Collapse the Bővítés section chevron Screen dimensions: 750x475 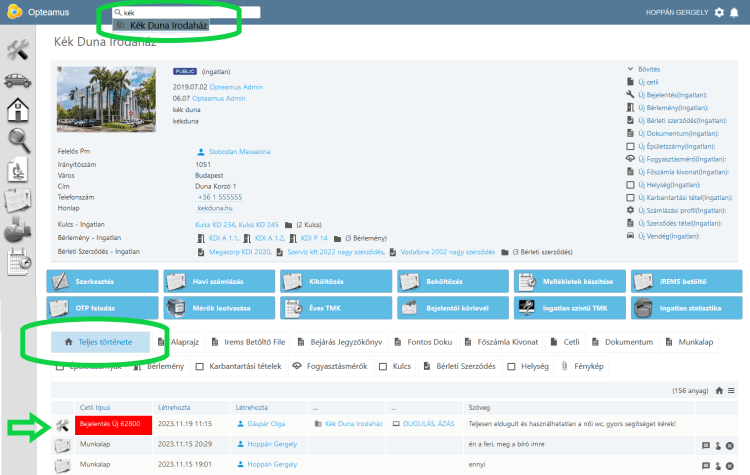pos(628,68)
